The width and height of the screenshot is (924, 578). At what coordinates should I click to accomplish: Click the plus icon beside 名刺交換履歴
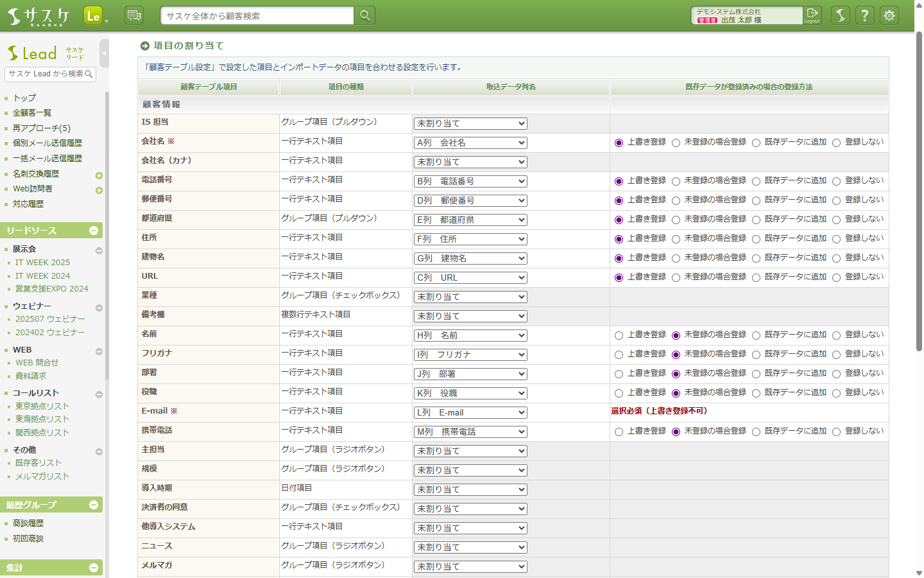(99, 175)
